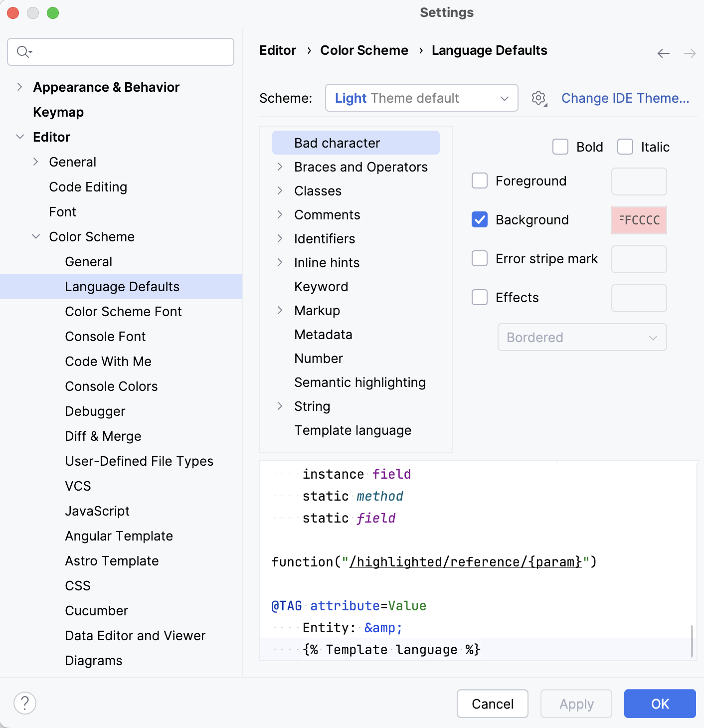Screen dimensions: 704x728
Task: Select Semantic highlighting in the element list
Action: pos(360,382)
